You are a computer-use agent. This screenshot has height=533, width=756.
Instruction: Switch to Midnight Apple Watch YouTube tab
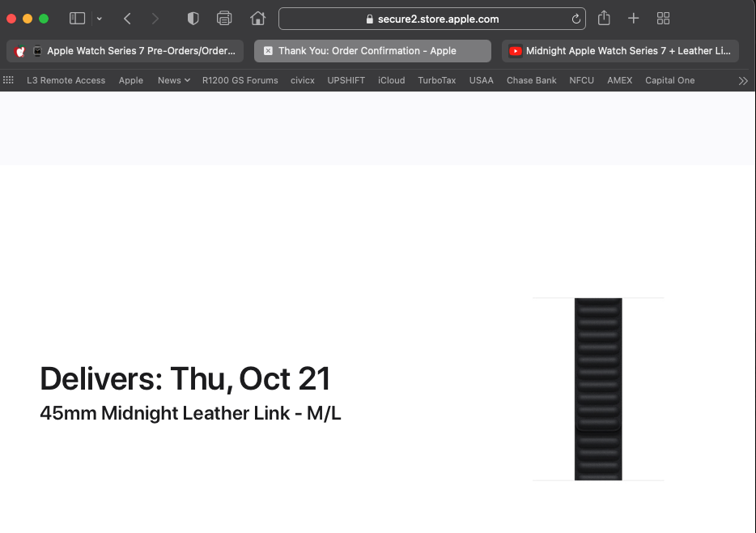(620, 51)
